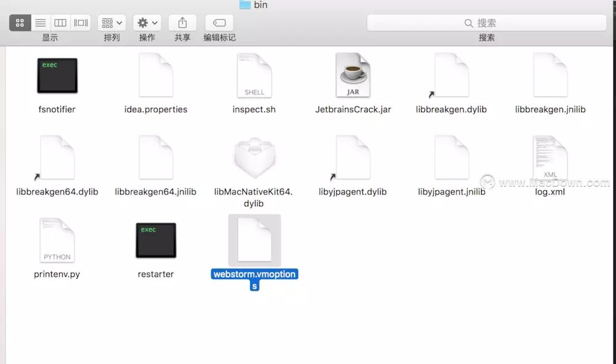The width and height of the screenshot is (616, 364).
Task: Select the libbreakgen64.jnilib file icon
Action: 156,158
